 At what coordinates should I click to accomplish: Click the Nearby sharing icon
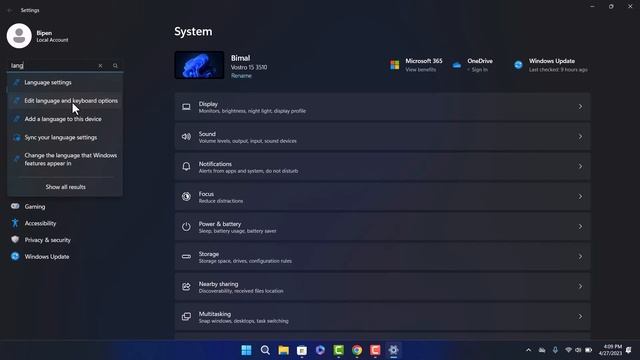point(186,287)
